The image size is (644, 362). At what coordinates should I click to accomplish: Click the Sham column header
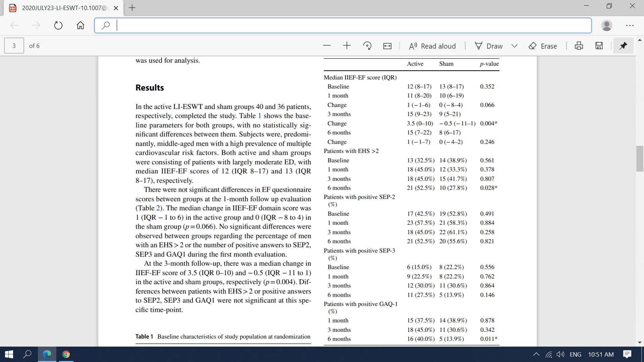click(446, 64)
